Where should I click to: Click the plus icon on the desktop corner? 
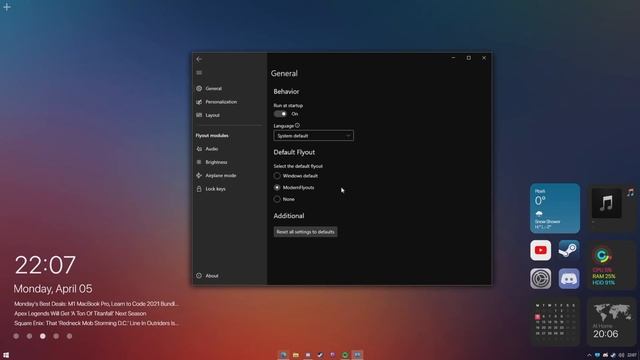coord(7,7)
